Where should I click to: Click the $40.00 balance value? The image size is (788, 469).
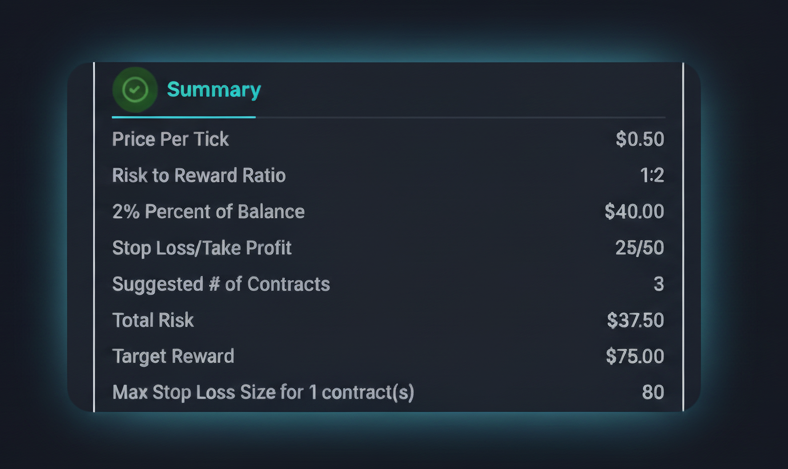click(x=634, y=212)
